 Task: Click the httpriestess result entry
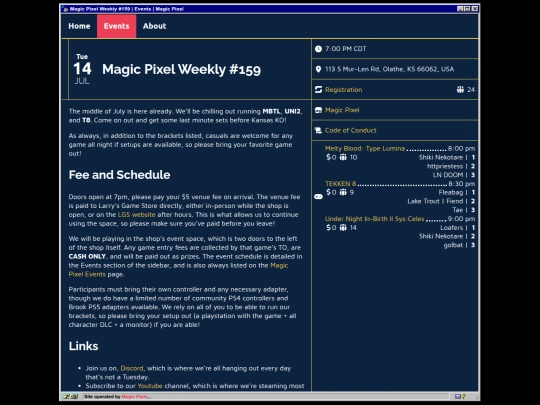(x=445, y=166)
